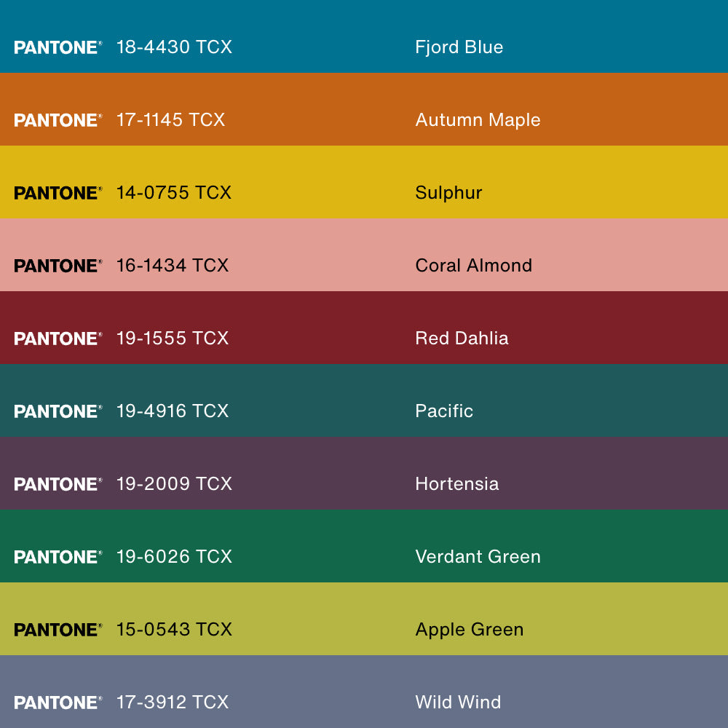Click the 19-4916 TCX code text
Viewport: 728px width, 728px height.
tap(173, 411)
